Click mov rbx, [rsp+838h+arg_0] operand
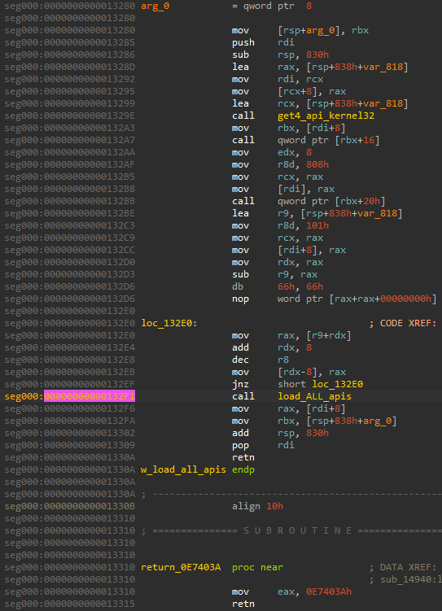 point(337,421)
